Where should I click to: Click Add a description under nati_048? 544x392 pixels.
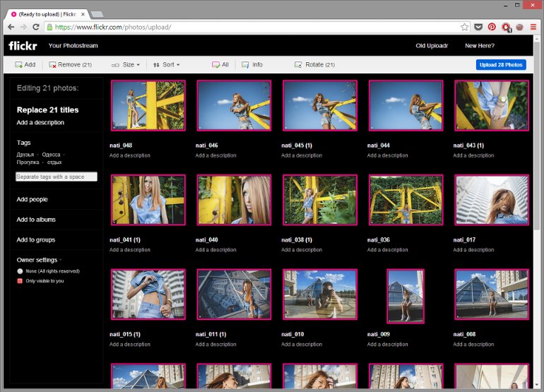(130, 155)
